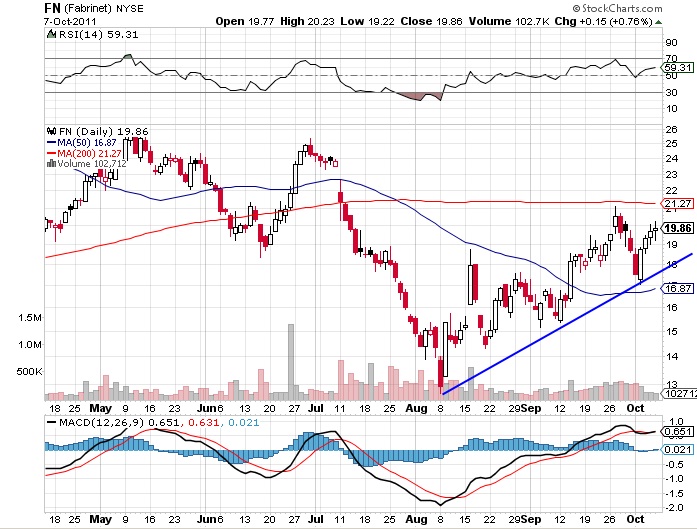Click the MACD(12,26,9) legend marker
Image resolution: width=697 pixels, height=529 pixels.
[x=52, y=423]
